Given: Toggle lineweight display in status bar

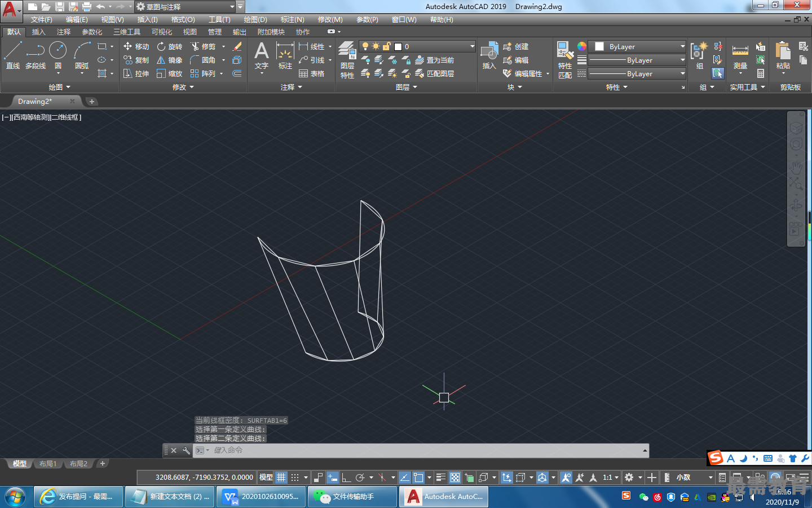Looking at the screenshot, I should click(x=441, y=478).
